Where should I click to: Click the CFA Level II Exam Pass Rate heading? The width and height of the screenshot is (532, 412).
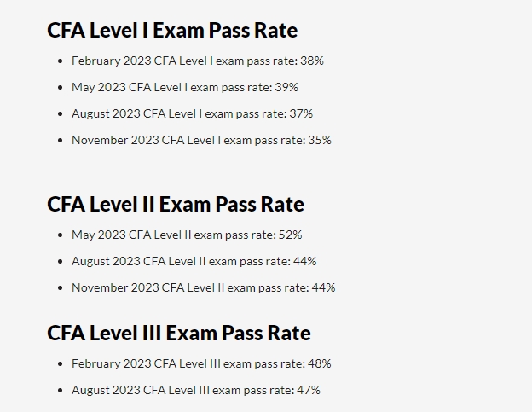pyautogui.click(x=176, y=204)
